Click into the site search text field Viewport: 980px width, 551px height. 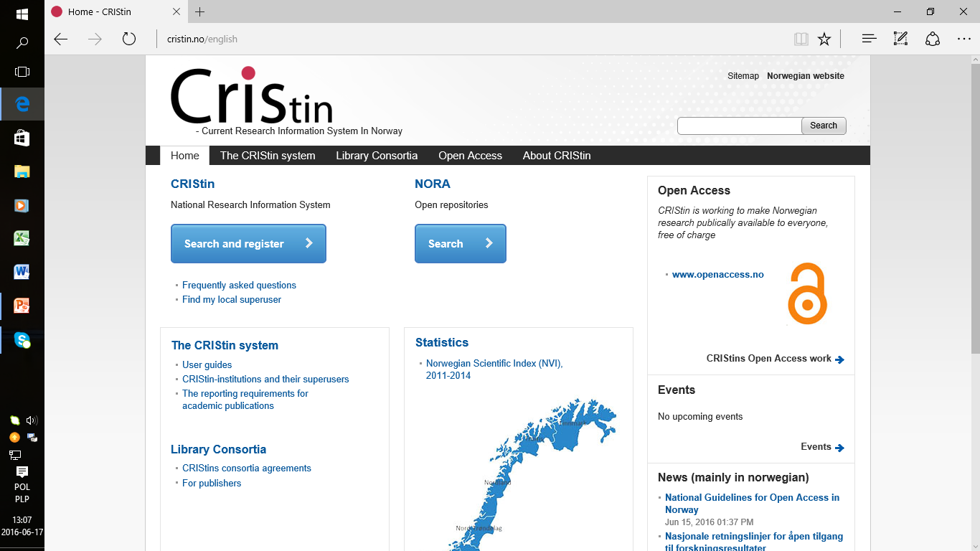[740, 126]
